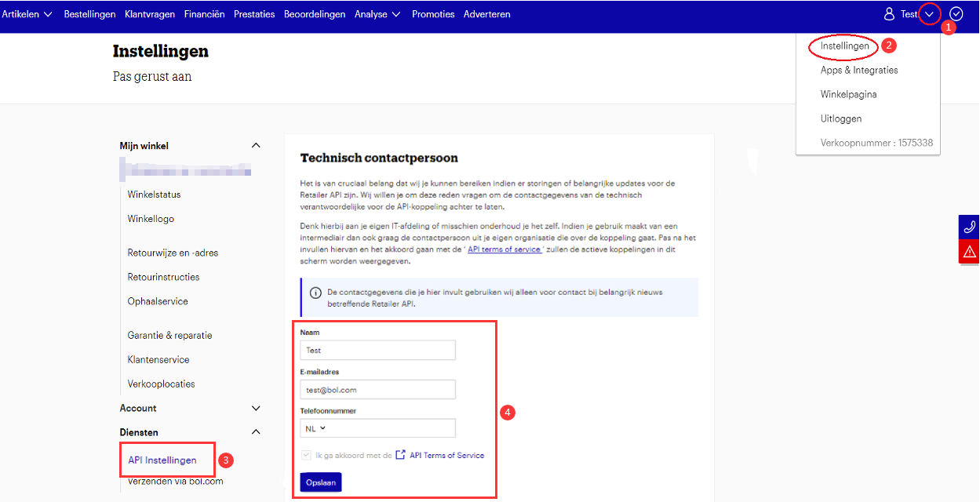Open Bestellingen in the top navigation

tap(89, 14)
